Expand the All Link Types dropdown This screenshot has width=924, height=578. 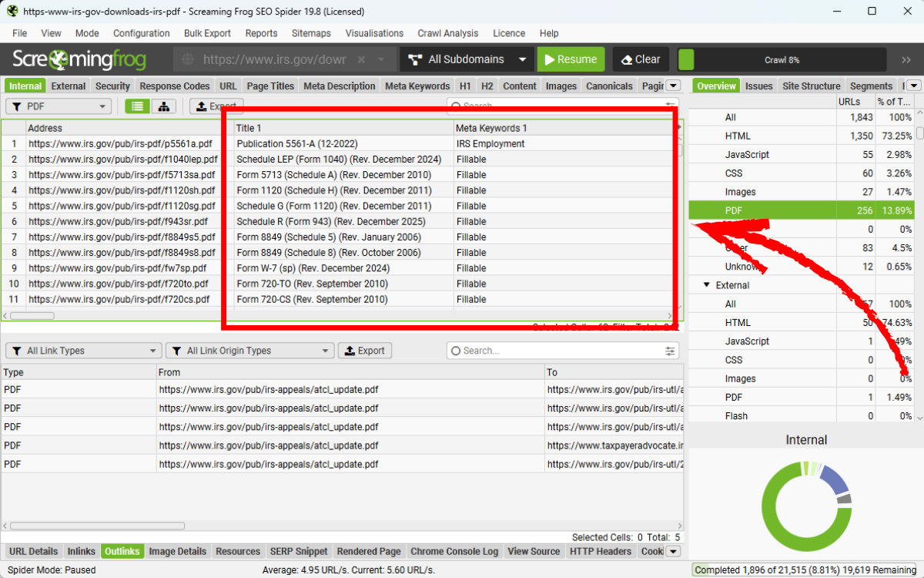(x=83, y=351)
